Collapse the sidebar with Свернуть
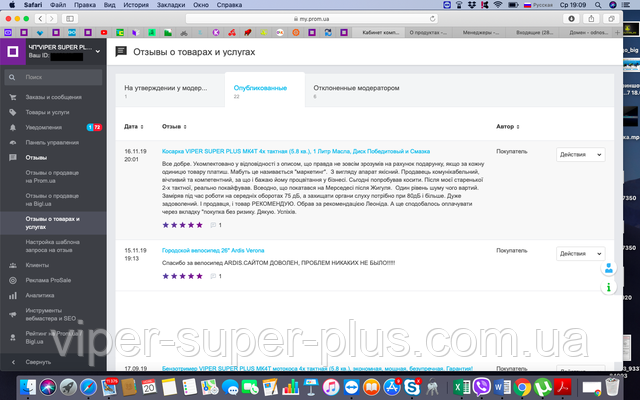The height and width of the screenshot is (400, 640). coord(38,362)
